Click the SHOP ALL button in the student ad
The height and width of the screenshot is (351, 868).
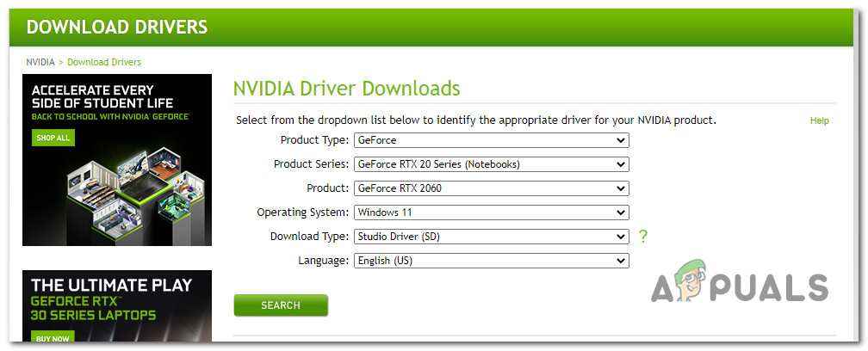(x=53, y=138)
